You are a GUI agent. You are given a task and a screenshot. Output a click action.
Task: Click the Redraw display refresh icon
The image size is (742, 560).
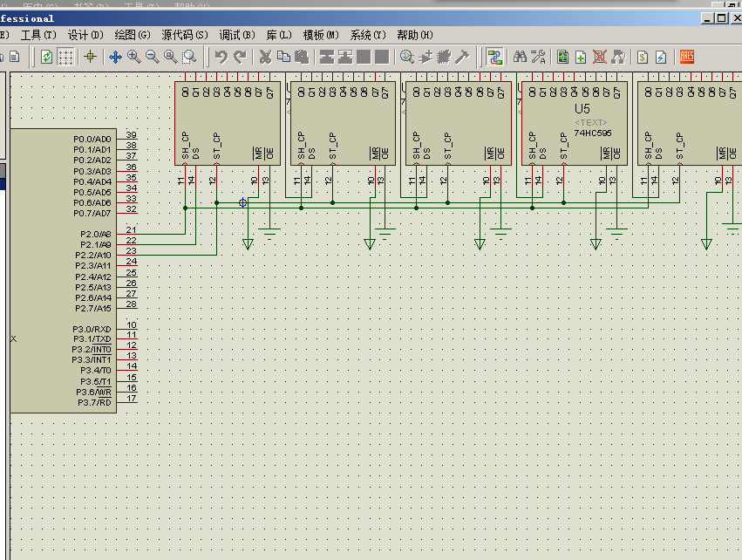coord(46,58)
